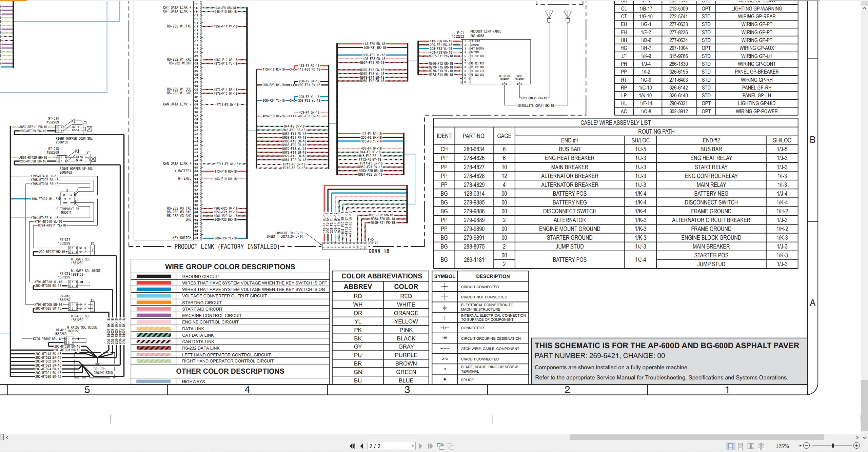The height and width of the screenshot is (452, 868).
Task: Click the 'VOLTAGE CONVERTER OUTPUT CIRCUIT' text
Action: coord(224,296)
